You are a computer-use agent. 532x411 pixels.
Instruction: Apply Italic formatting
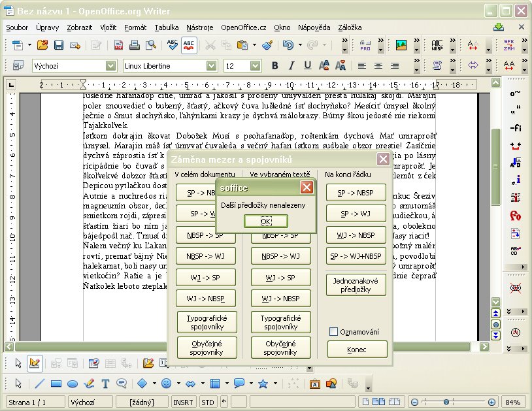pos(291,66)
